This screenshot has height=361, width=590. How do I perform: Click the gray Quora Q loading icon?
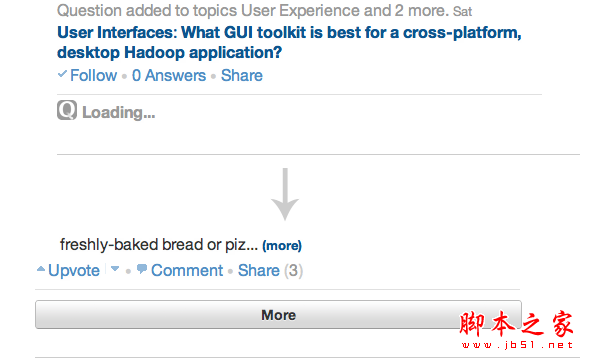[x=67, y=110]
